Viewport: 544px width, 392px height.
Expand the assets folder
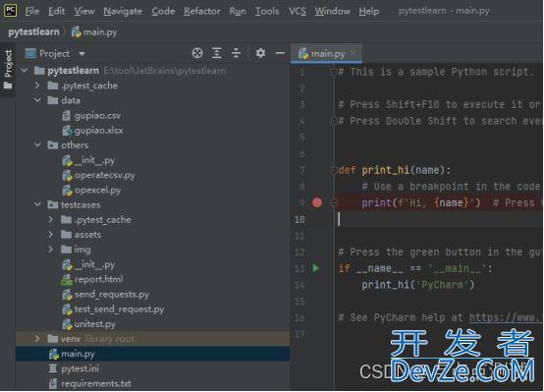click(51, 235)
